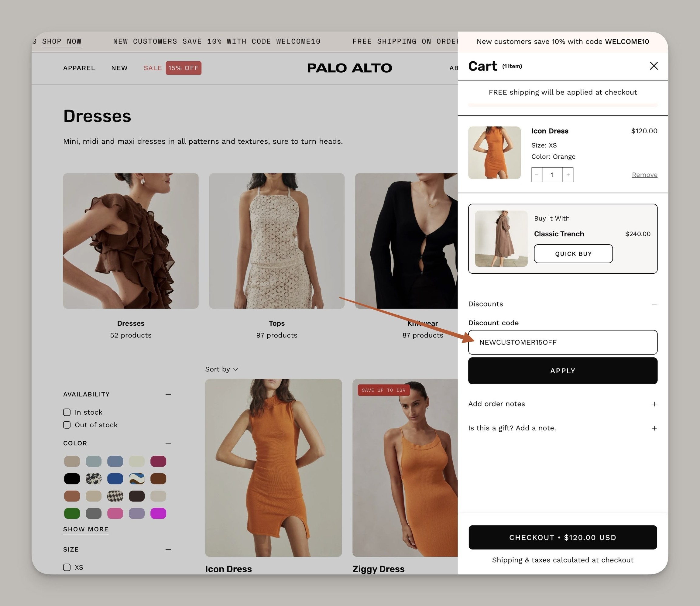This screenshot has width=700, height=606.
Task: Expand Add order notes plus icon
Action: (x=654, y=404)
